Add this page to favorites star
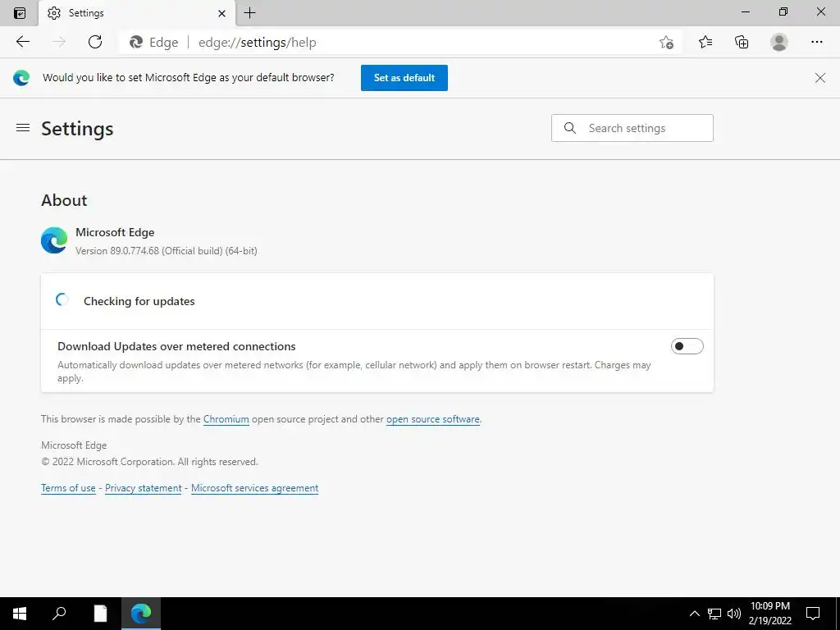The image size is (840, 630). coord(666,43)
